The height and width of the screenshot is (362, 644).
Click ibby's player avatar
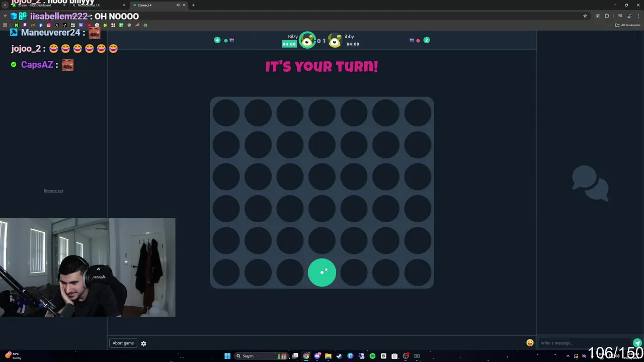pos(335,41)
